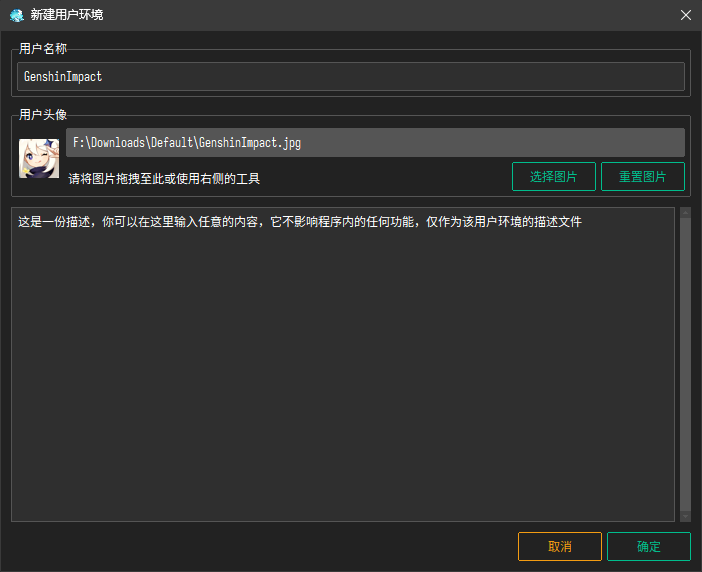Click the 取消 button
This screenshot has width=702, height=572.
pyautogui.click(x=560, y=546)
